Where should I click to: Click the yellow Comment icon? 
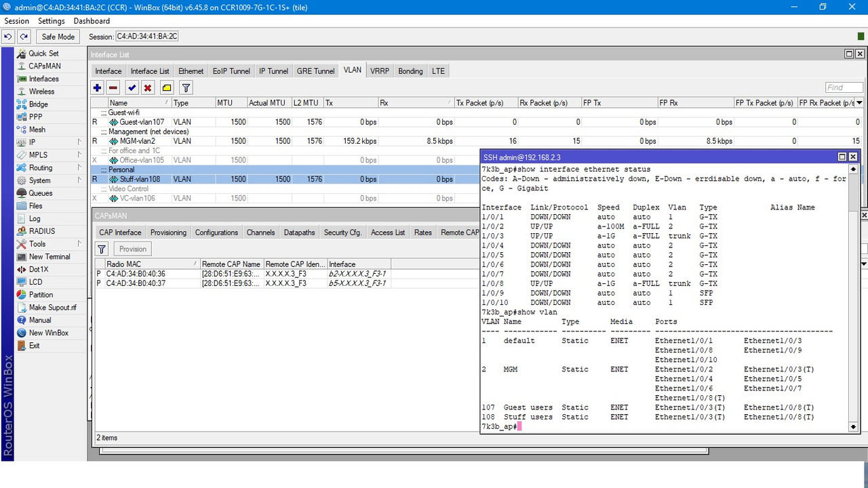(x=167, y=88)
